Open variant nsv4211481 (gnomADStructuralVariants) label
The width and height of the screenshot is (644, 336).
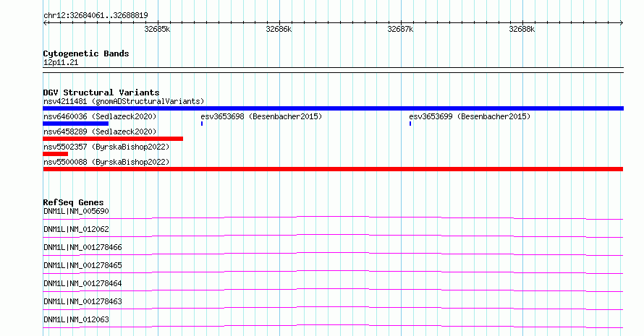pyautogui.click(x=124, y=101)
